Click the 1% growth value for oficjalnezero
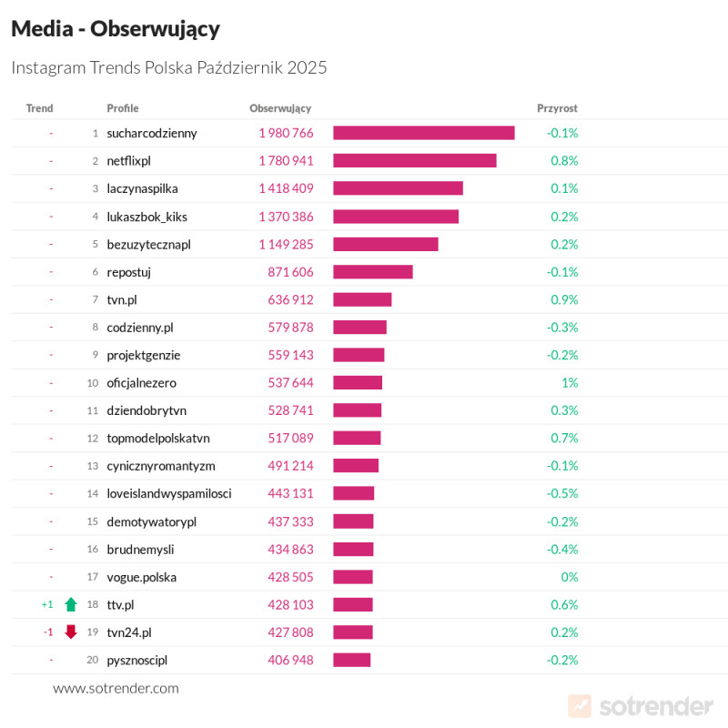 point(570,382)
